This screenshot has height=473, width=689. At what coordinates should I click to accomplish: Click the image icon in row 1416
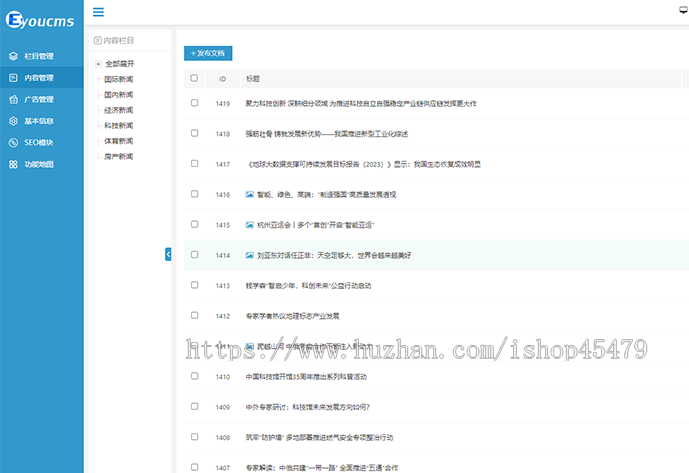coord(249,194)
